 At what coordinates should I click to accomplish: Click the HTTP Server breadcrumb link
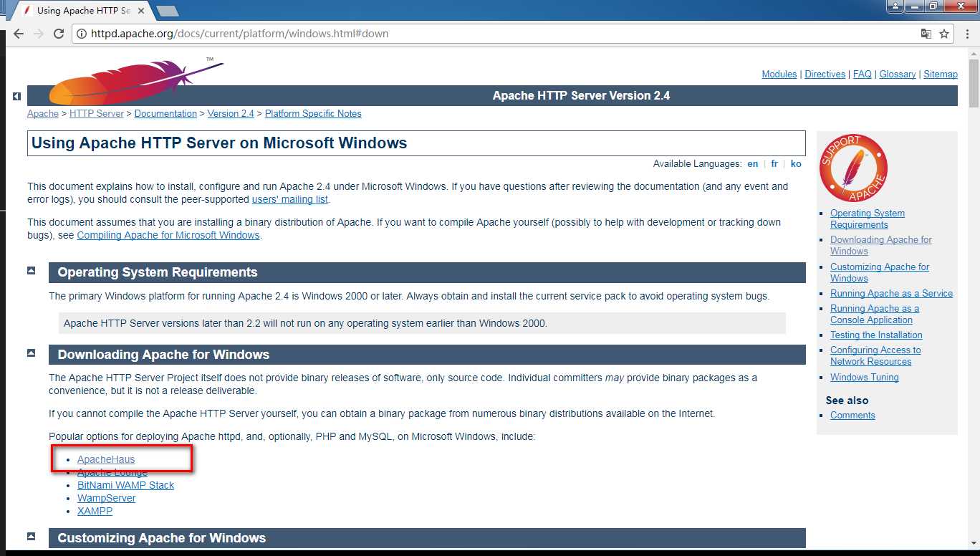pyautogui.click(x=97, y=114)
